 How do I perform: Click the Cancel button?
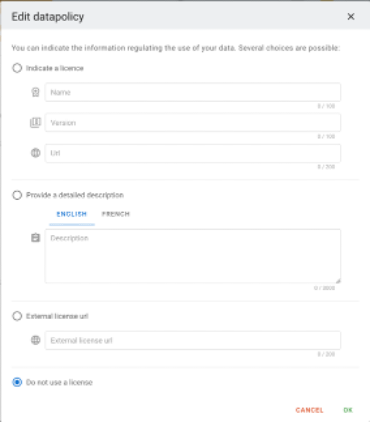click(x=309, y=410)
